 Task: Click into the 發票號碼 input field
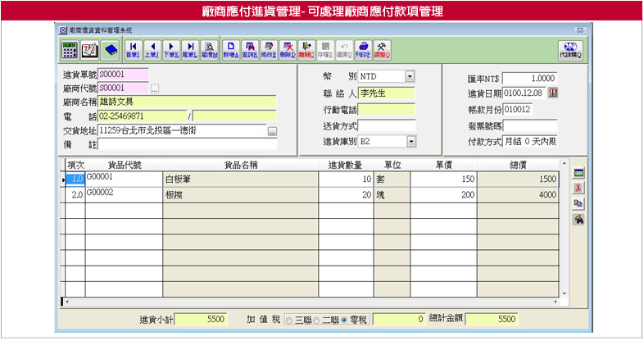[x=529, y=125]
